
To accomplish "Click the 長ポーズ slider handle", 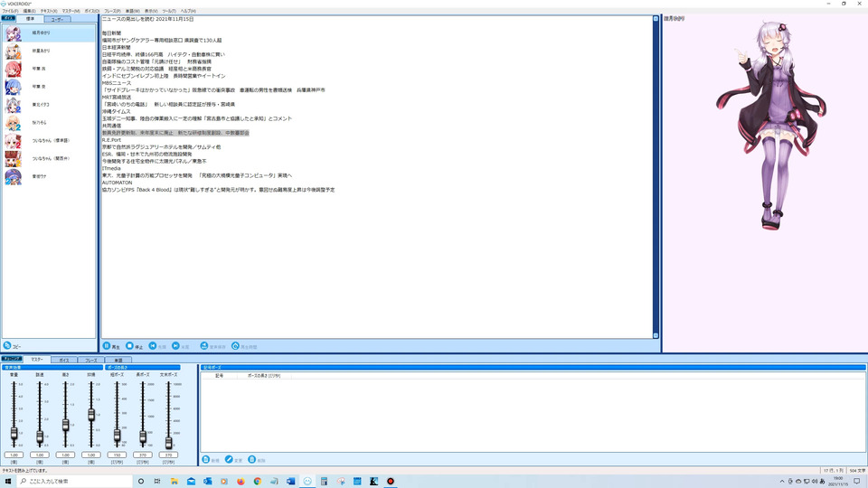I will (x=143, y=437).
